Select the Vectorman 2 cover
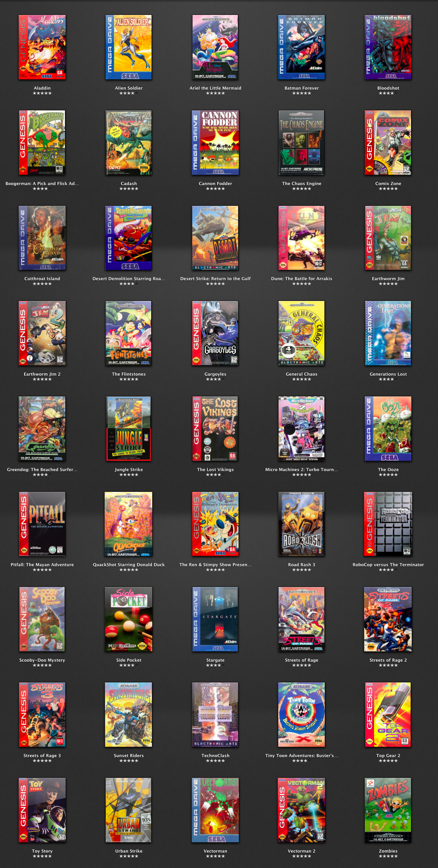This screenshot has height=868, width=438. point(301,810)
